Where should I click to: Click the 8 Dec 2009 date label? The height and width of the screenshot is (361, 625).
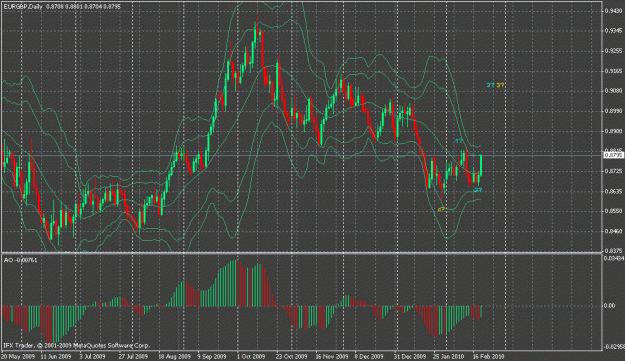click(369, 356)
